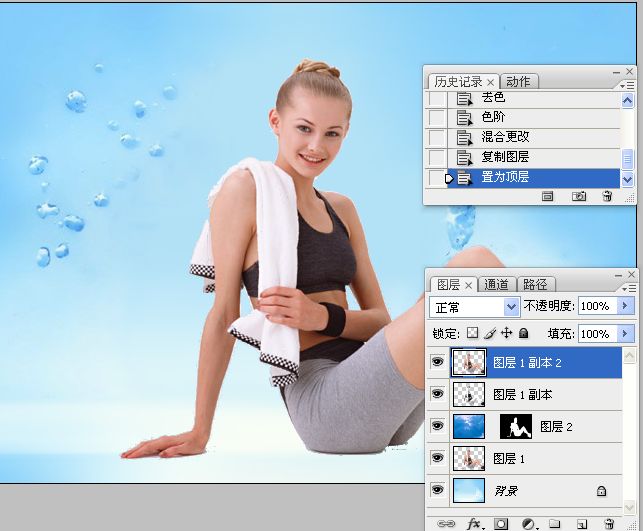Create new adjustment layer via half-circle icon
643x531 pixels.
click(528, 523)
